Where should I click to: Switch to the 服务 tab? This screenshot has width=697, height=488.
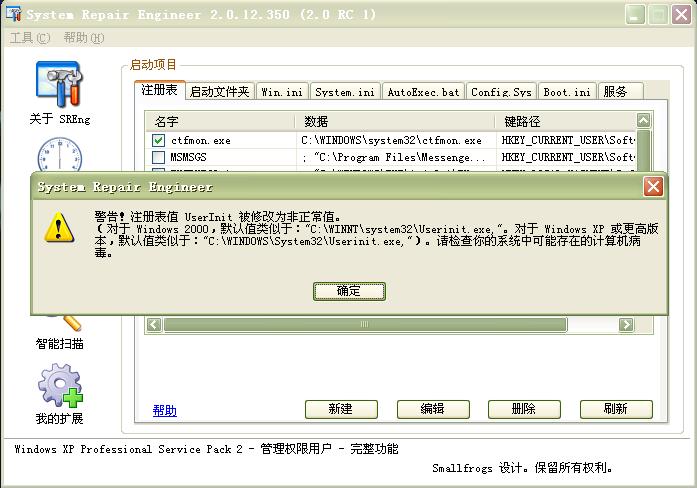click(x=620, y=92)
